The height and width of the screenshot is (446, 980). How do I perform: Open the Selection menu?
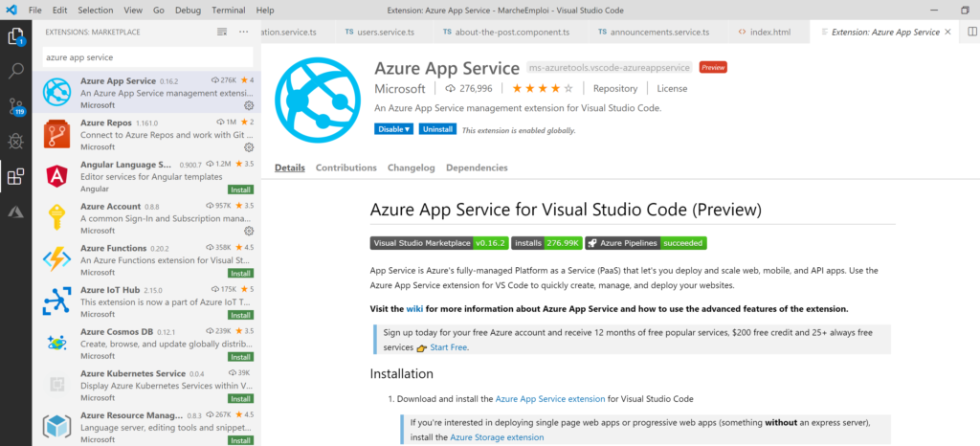pos(96,10)
